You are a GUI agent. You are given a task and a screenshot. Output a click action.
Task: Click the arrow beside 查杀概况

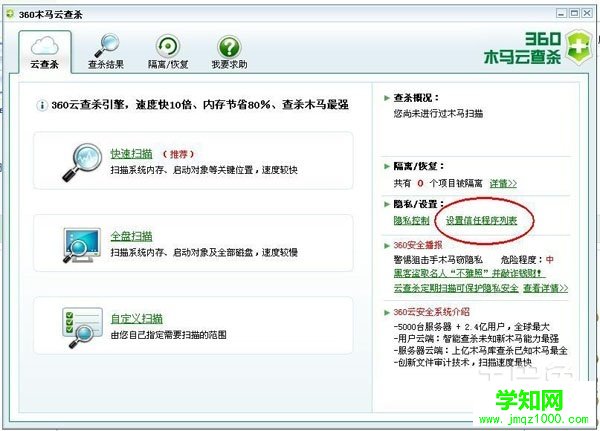[387, 98]
